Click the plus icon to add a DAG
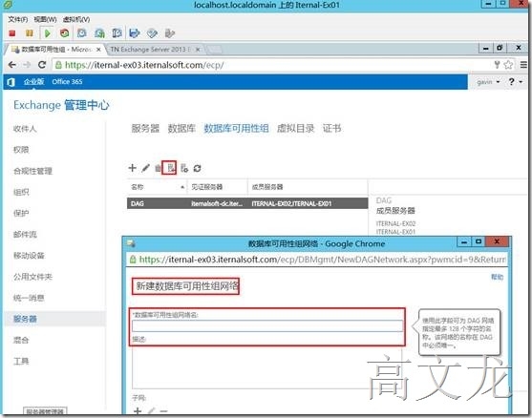This screenshot has width=532, height=418. (x=133, y=168)
